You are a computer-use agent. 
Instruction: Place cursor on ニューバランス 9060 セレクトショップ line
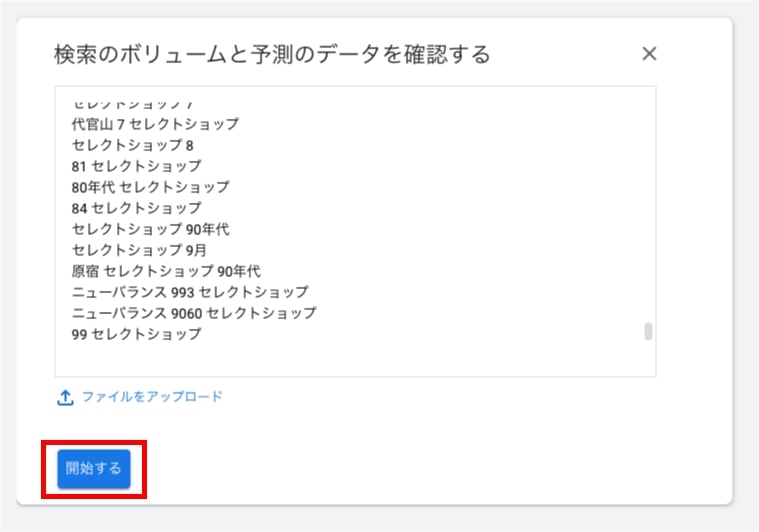pyautogui.click(x=194, y=313)
